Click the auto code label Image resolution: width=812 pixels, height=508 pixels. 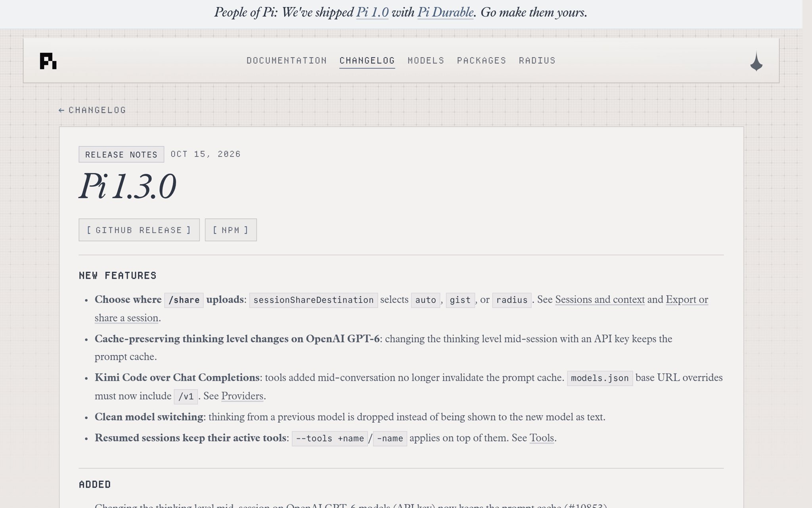(425, 300)
